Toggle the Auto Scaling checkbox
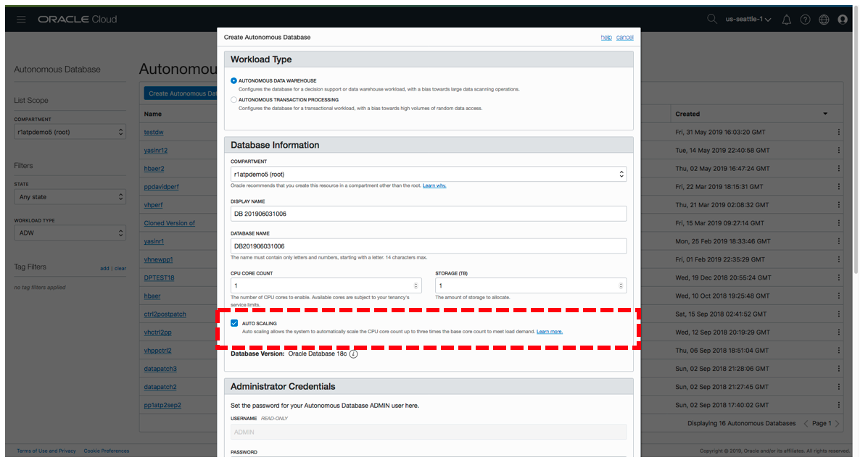The height and width of the screenshot is (468, 868). pyautogui.click(x=234, y=323)
